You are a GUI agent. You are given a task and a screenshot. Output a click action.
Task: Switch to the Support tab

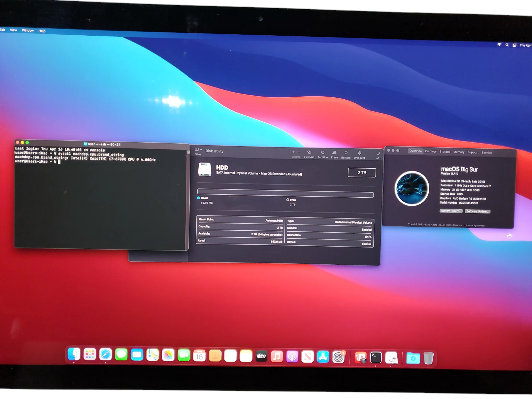coord(473,152)
